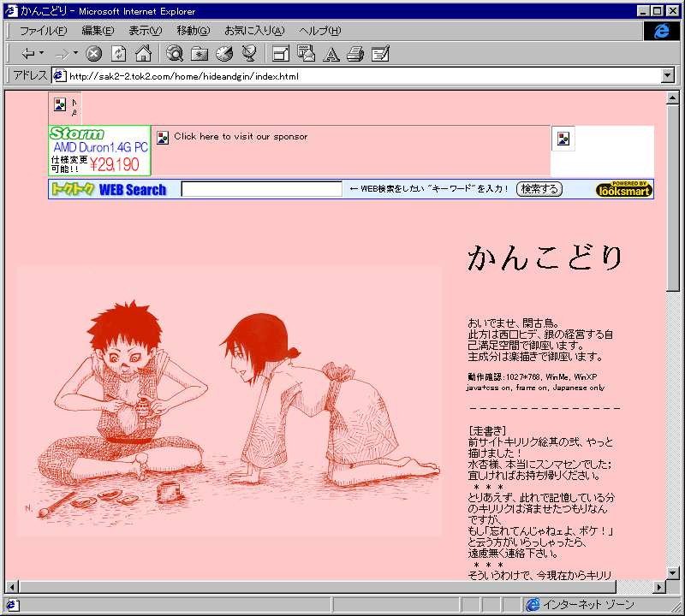The image size is (685, 616).
Task: Open the Forward button history dropdown arrow
Action: coord(75,53)
